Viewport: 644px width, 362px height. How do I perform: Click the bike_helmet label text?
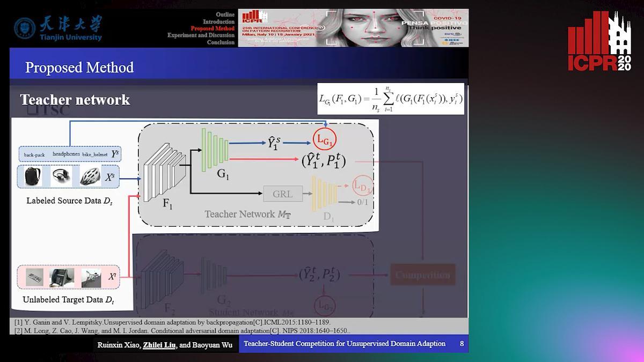[95, 154]
